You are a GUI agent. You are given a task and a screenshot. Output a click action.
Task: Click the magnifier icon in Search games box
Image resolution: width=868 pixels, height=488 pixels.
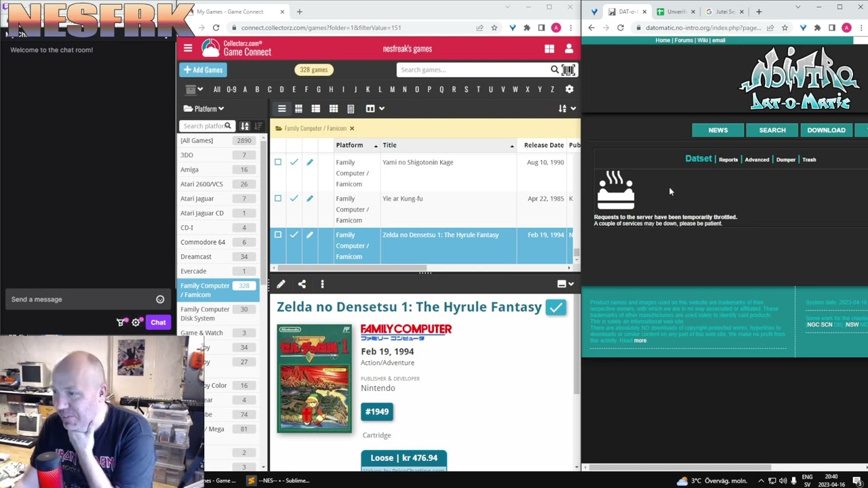pyautogui.click(x=554, y=70)
